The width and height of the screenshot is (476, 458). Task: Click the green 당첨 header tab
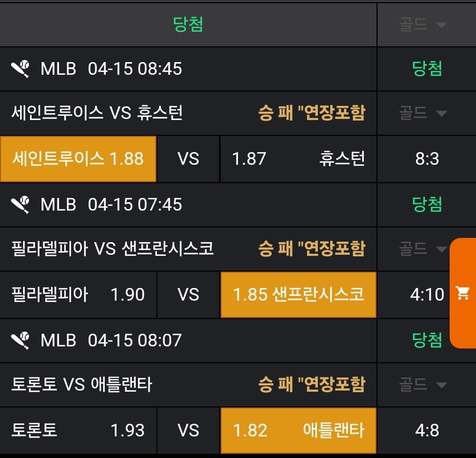pyautogui.click(x=188, y=24)
